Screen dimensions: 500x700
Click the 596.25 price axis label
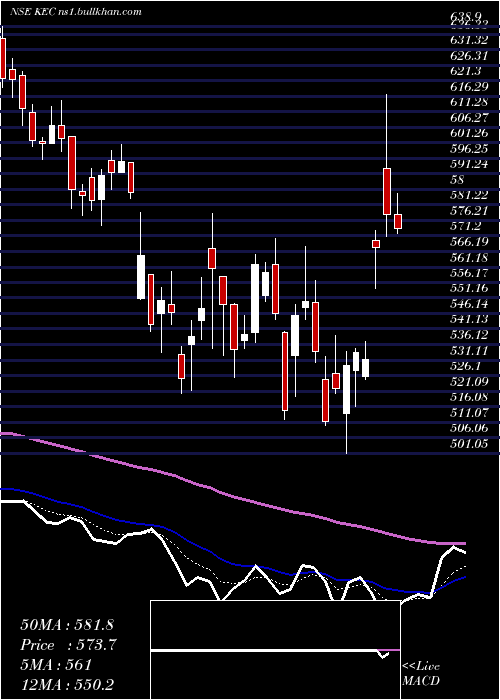pyautogui.click(x=470, y=149)
